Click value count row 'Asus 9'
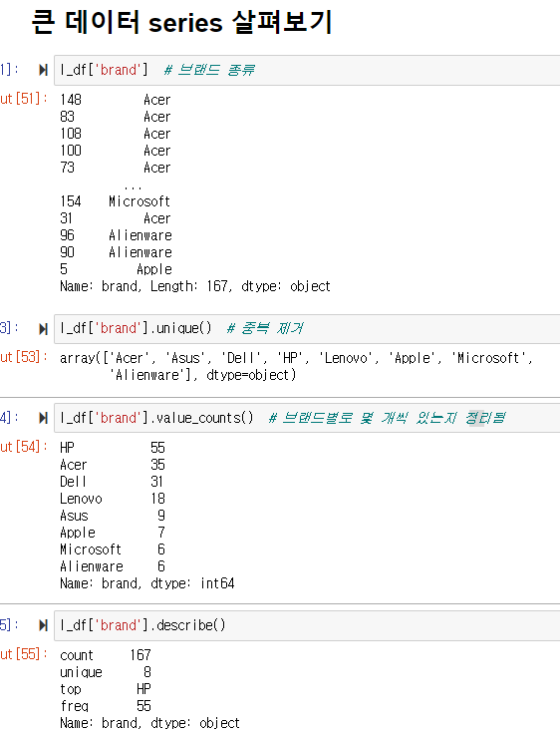The width and height of the screenshot is (560, 730). pyautogui.click(x=113, y=516)
